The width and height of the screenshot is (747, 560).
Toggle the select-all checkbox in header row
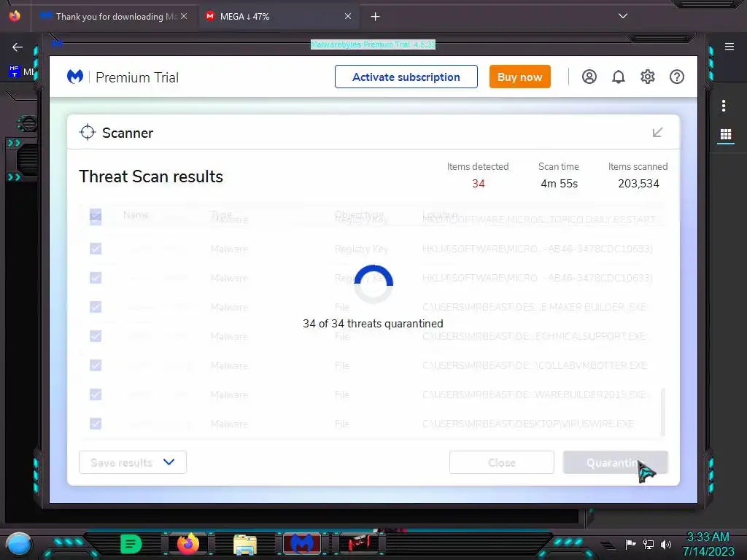pos(96,215)
